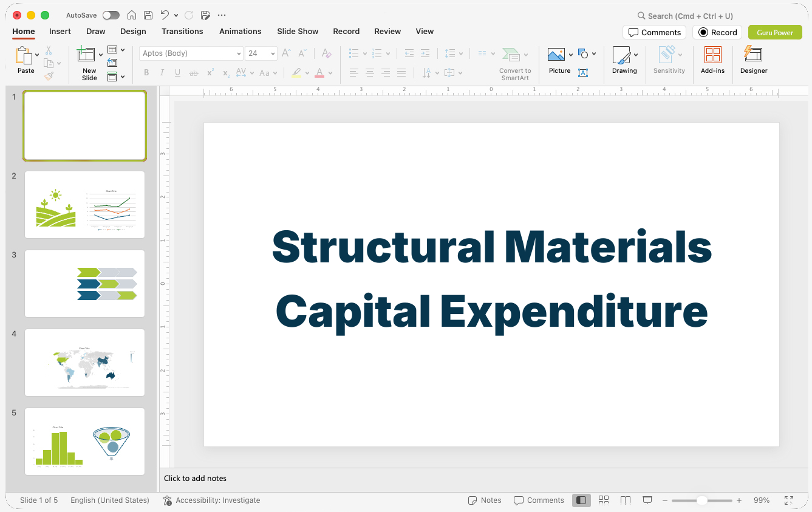Image resolution: width=812 pixels, height=512 pixels.
Task: Expand the Picture dropdown arrow
Action: click(571, 55)
